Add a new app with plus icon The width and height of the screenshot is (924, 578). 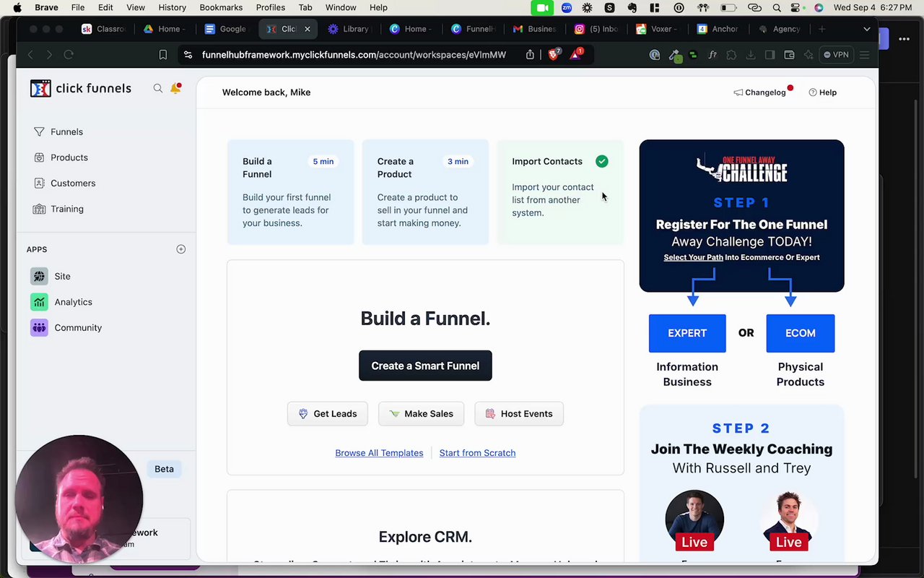pyautogui.click(x=181, y=249)
